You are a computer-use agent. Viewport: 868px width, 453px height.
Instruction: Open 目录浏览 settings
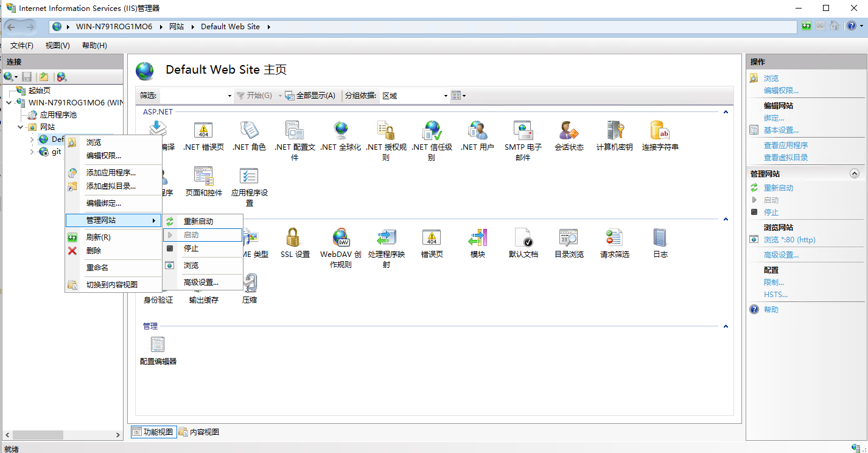568,239
